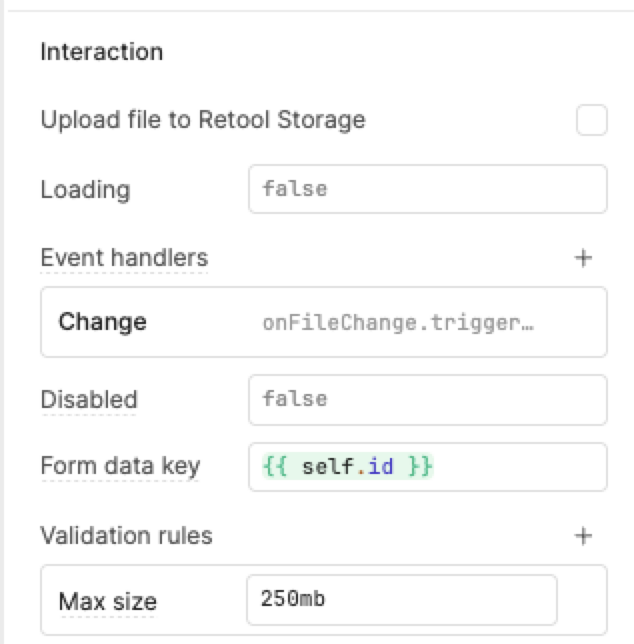Click the Event handlers label
This screenshot has height=644, width=634.
124,258
